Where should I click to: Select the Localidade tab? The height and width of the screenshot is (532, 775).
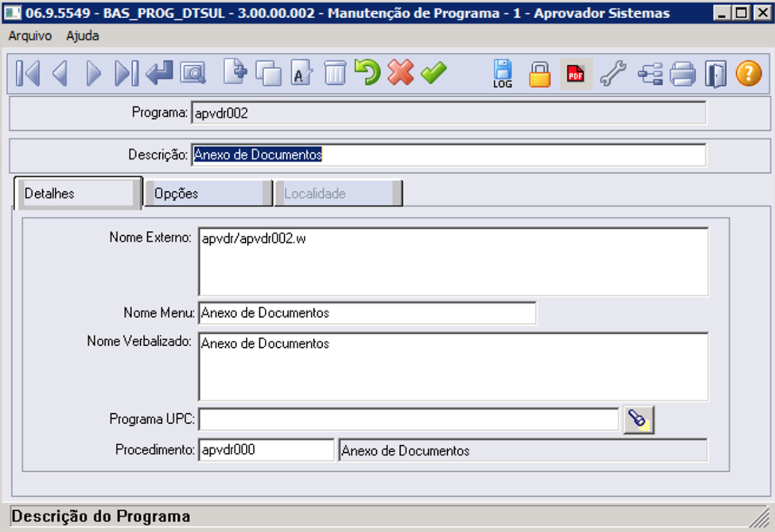click(x=338, y=194)
